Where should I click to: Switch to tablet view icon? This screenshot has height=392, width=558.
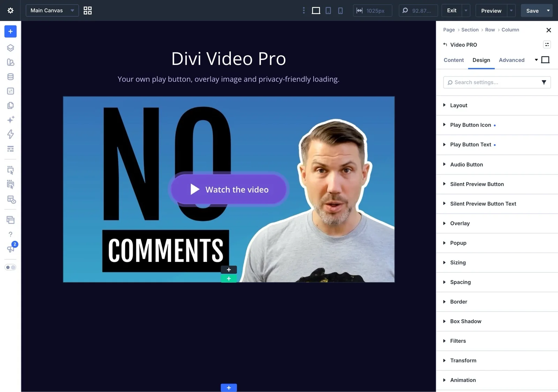328,10
